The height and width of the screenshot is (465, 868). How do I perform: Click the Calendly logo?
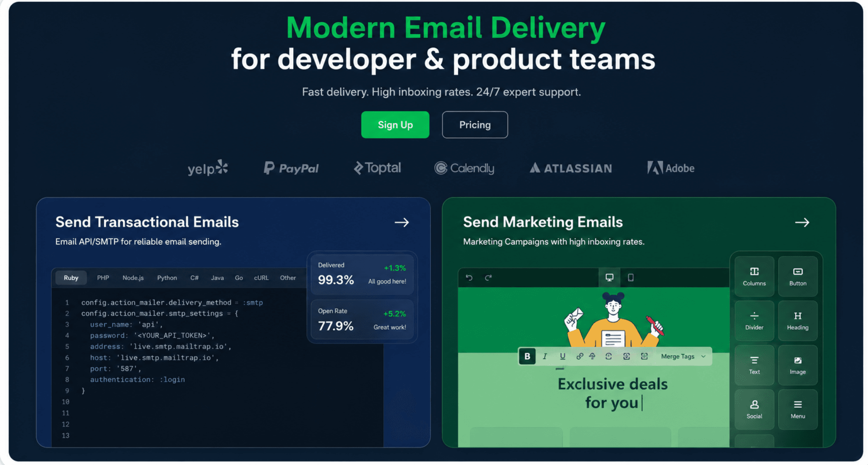coord(464,168)
